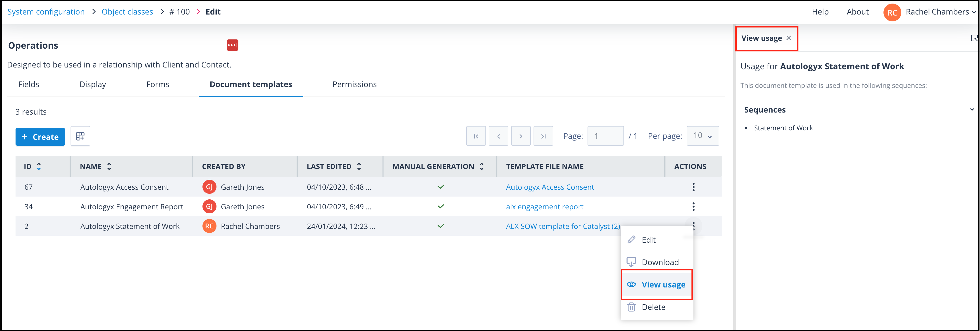Select the Document templates tab
The width and height of the screenshot is (980, 331).
click(251, 84)
